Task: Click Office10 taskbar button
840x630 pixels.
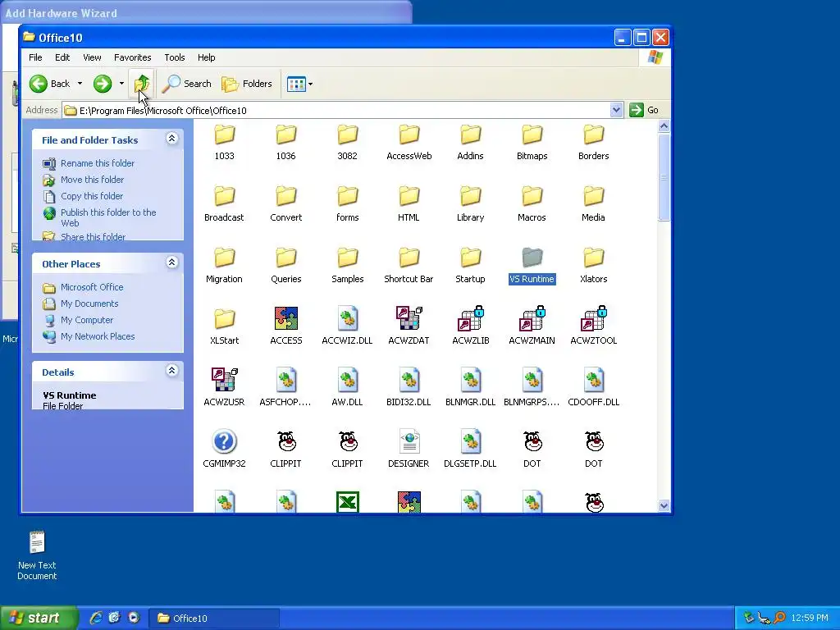Action: tap(214, 619)
